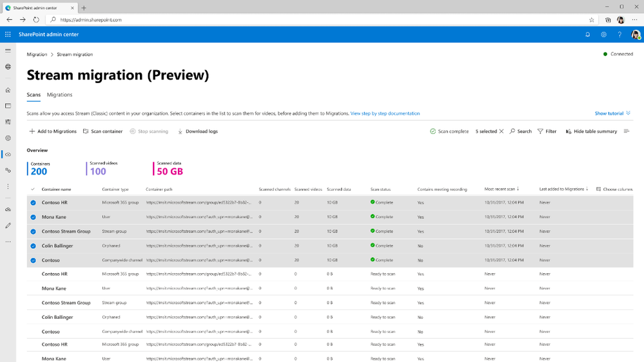Click Add to Migrations button
644x362 pixels.
coord(53,131)
